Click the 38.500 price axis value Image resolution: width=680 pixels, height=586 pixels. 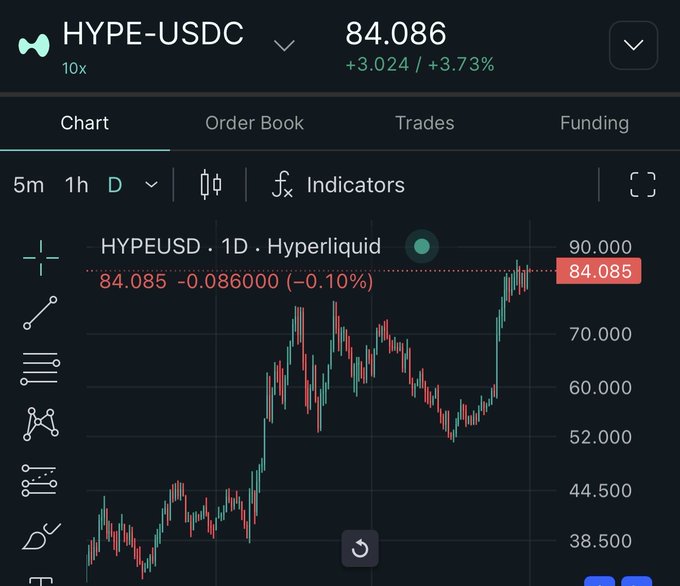[x=600, y=541]
